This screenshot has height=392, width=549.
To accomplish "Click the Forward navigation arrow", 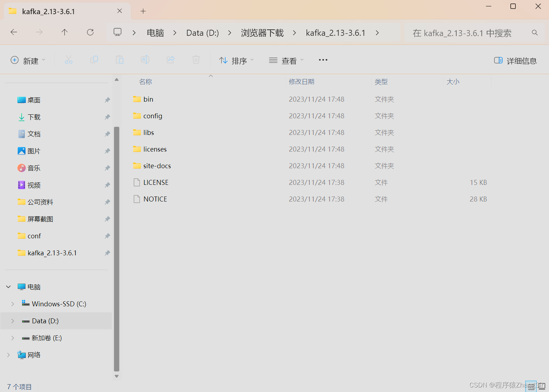I will (39, 32).
